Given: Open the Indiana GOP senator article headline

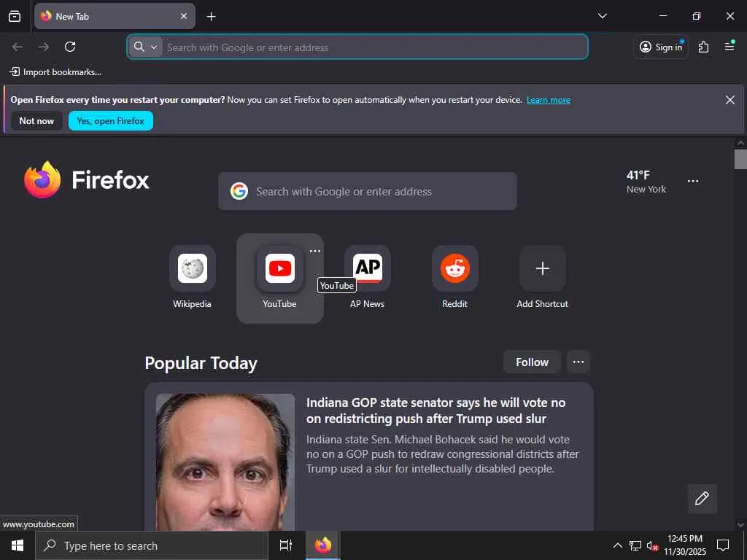Looking at the screenshot, I should coord(436,411).
